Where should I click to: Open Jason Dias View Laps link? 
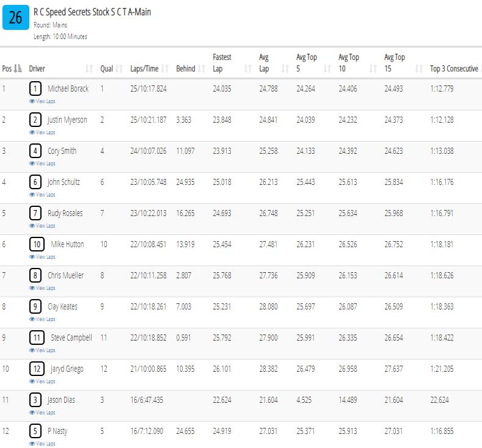point(42,413)
